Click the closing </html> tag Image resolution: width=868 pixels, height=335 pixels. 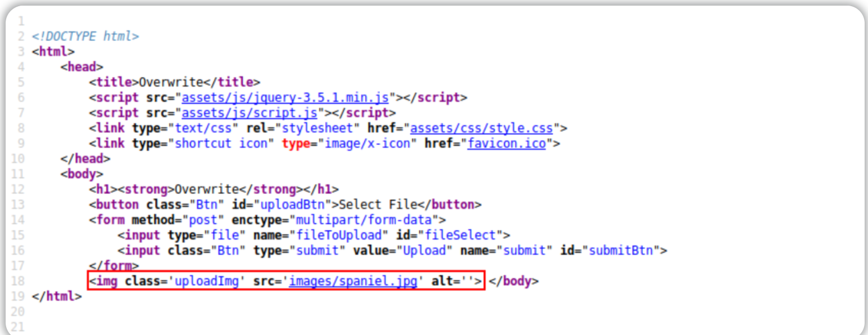pyautogui.click(x=57, y=296)
